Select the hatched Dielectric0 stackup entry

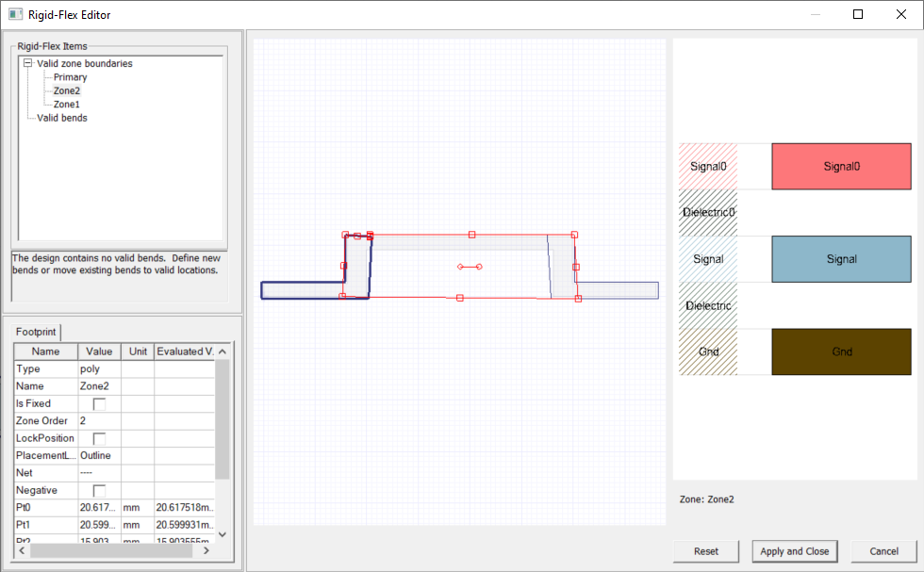707,212
